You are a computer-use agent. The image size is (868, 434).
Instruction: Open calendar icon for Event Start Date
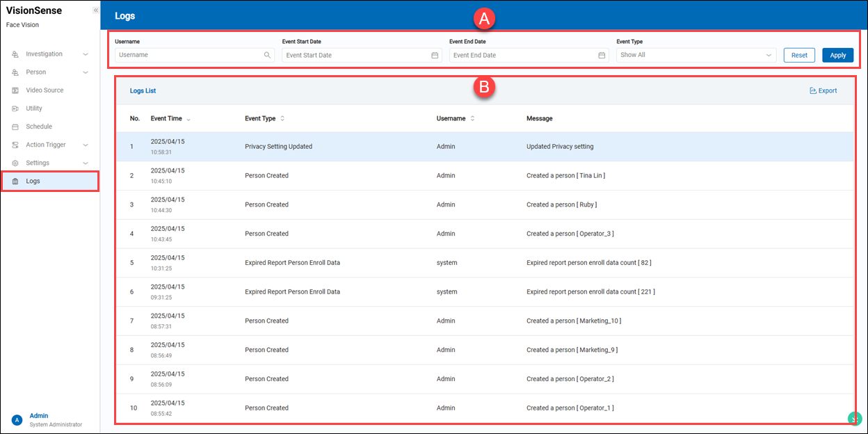[x=435, y=55]
